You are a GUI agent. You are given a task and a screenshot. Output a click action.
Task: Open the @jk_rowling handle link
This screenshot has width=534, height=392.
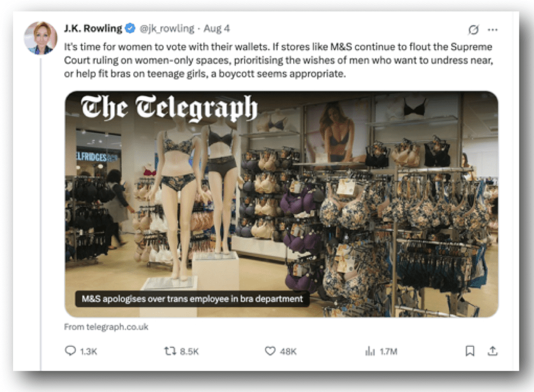point(167,28)
